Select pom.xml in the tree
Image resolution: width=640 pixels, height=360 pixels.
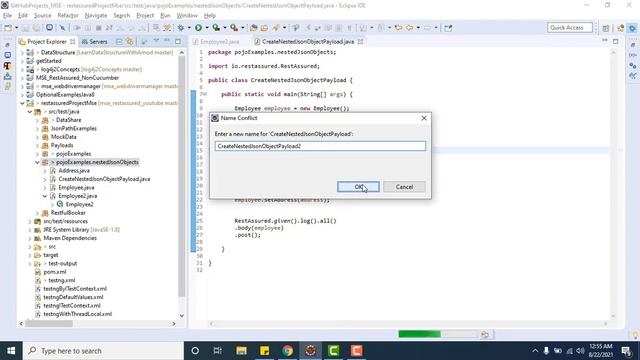[55, 272]
